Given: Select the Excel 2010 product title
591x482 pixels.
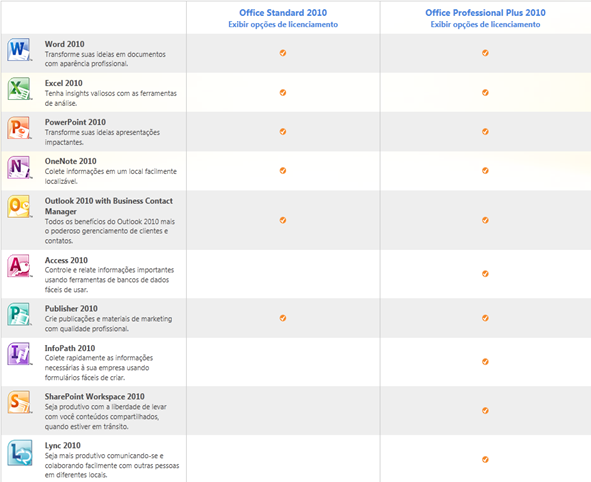Looking at the screenshot, I should [64, 83].
